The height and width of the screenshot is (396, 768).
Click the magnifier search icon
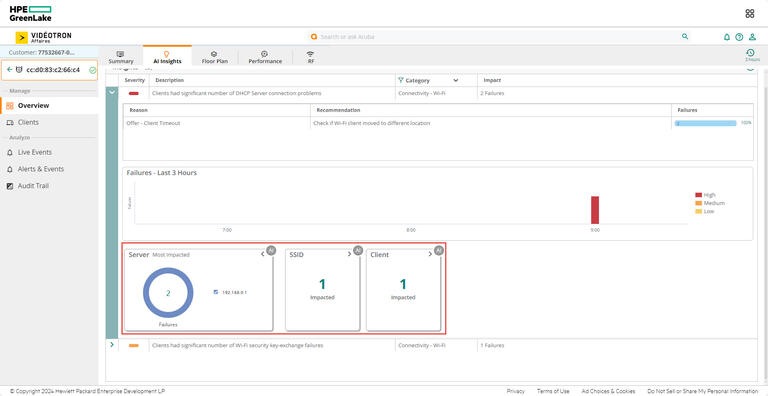(x=685, y=36)
